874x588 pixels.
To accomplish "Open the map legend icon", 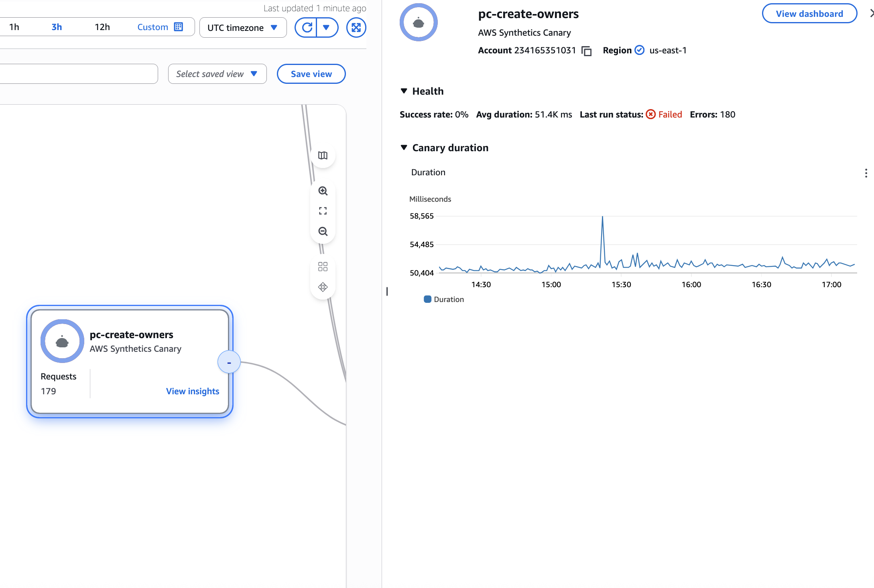I will [323, 155].
